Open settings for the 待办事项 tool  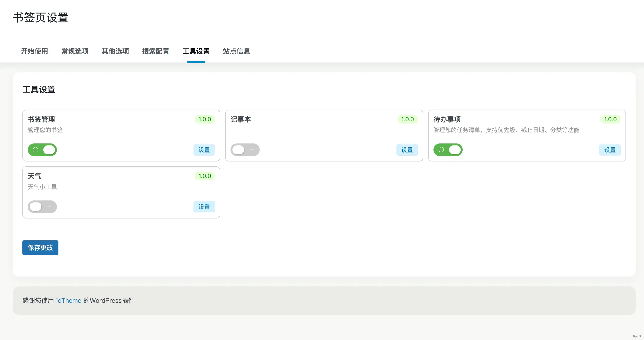tap(610, 150)
